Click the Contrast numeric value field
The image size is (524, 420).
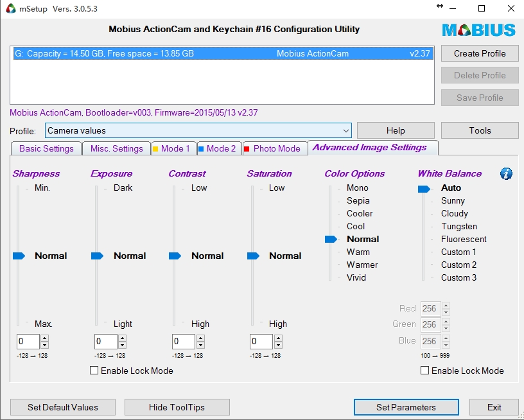pyautogui.click(x=184, y=342)
